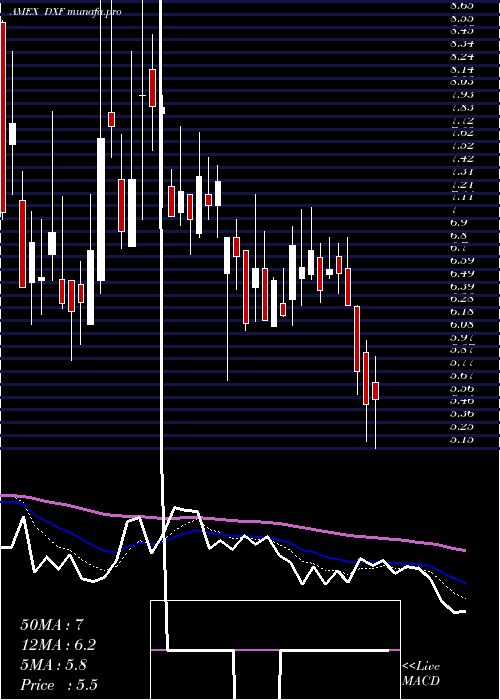Click the 5MA : 5.8 readout
The width and height of the screenshot is (500, 700).
point(54,665)
